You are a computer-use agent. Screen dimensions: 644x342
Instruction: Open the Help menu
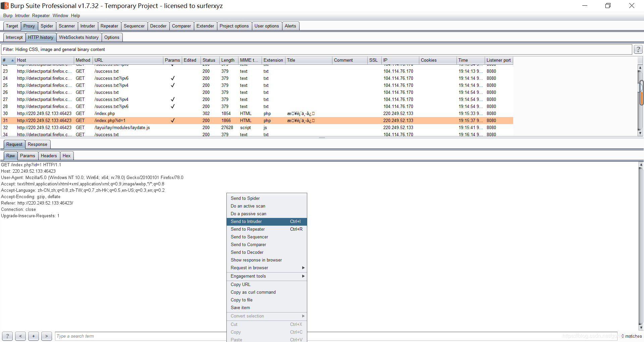pos(75,15)
